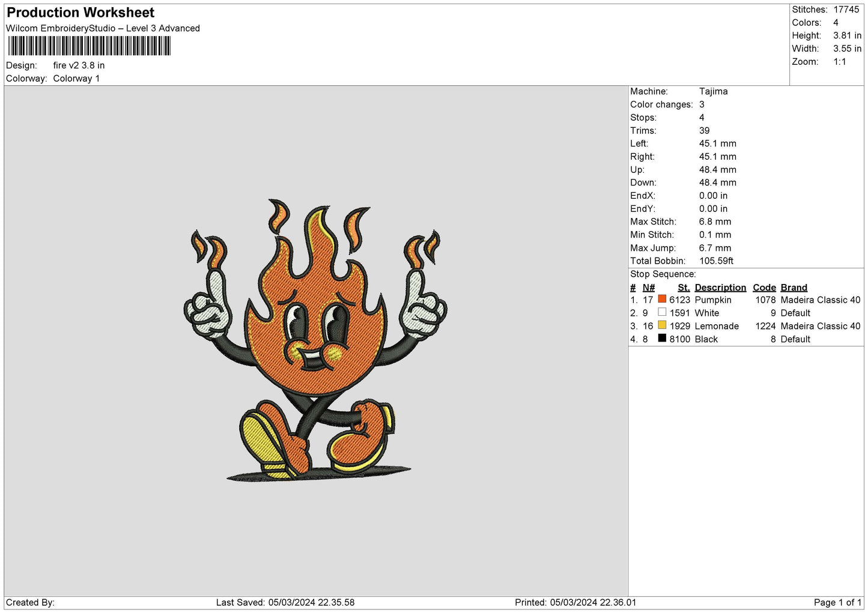Click the 'Stop Sequence:' label
The image size is (868, 613).
pos(663,274)
